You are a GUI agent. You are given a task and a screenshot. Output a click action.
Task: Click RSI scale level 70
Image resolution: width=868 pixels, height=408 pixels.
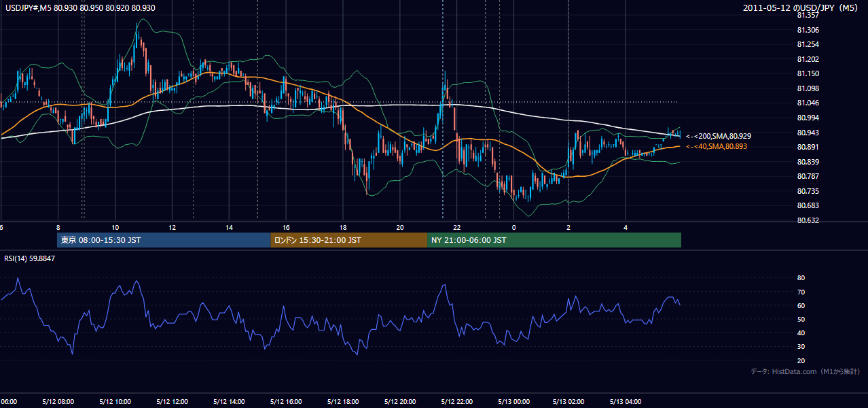point(801,292)
